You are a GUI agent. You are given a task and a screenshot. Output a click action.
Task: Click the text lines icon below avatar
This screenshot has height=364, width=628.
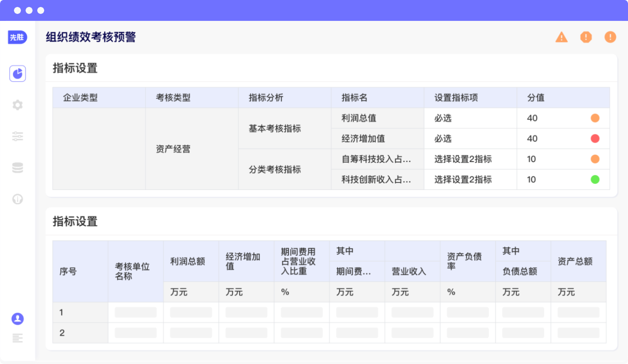[x=18, y=338]
